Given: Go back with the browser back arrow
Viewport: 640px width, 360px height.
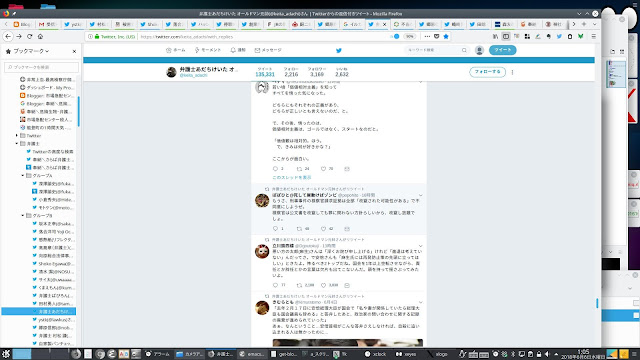Looking at the screenshot, I should point(8,36).
